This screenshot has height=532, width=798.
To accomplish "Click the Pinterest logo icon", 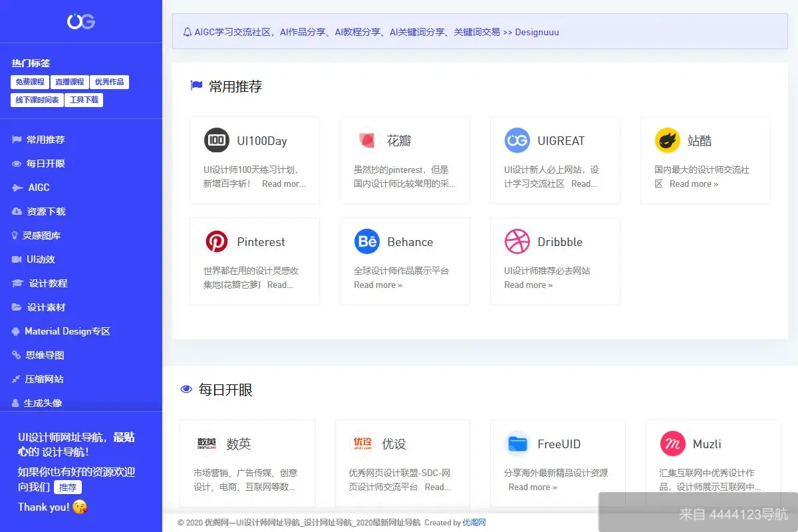I will (216, 241).
